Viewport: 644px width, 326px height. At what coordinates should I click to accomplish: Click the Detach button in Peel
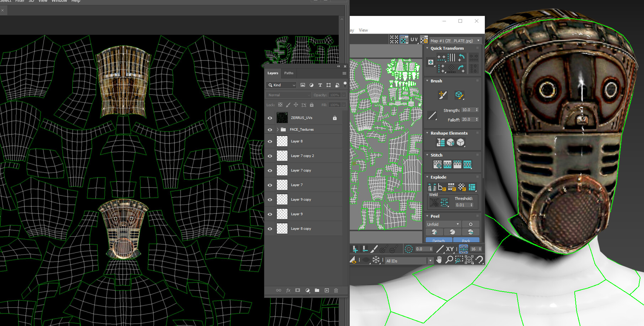point(439,240)
